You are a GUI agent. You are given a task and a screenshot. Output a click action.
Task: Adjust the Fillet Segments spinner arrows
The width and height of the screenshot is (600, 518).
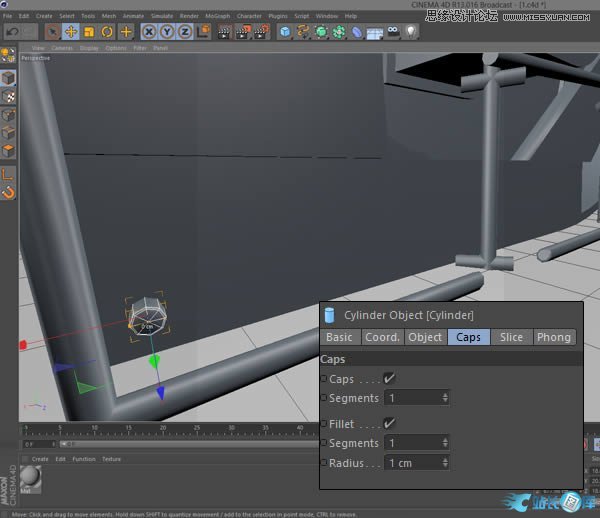[x=445, y=443]
